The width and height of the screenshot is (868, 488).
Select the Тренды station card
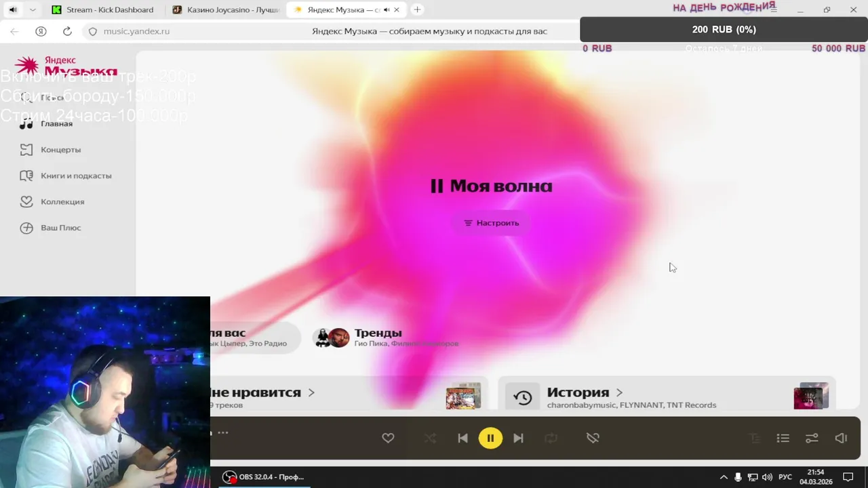pos(386,337)
